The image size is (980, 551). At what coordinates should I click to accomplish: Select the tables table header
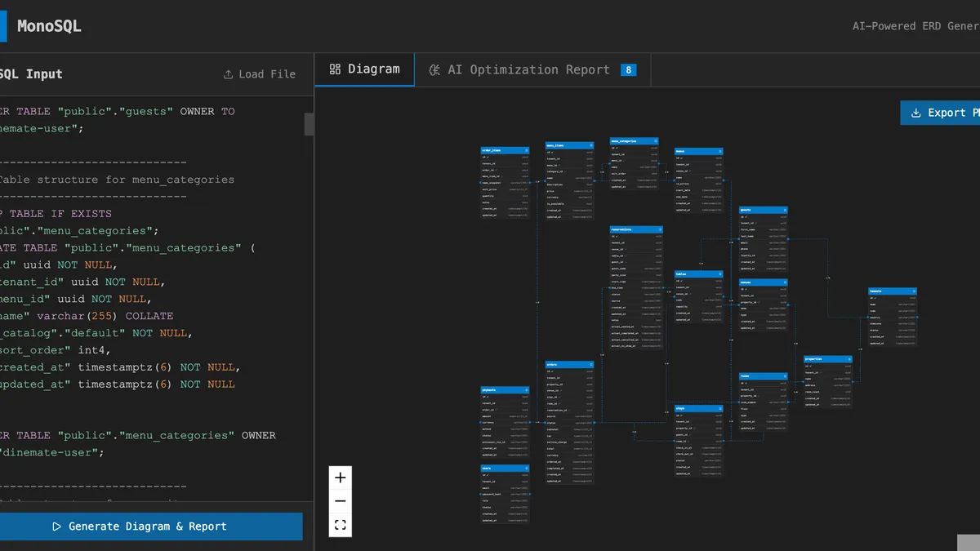pos(699,274)
